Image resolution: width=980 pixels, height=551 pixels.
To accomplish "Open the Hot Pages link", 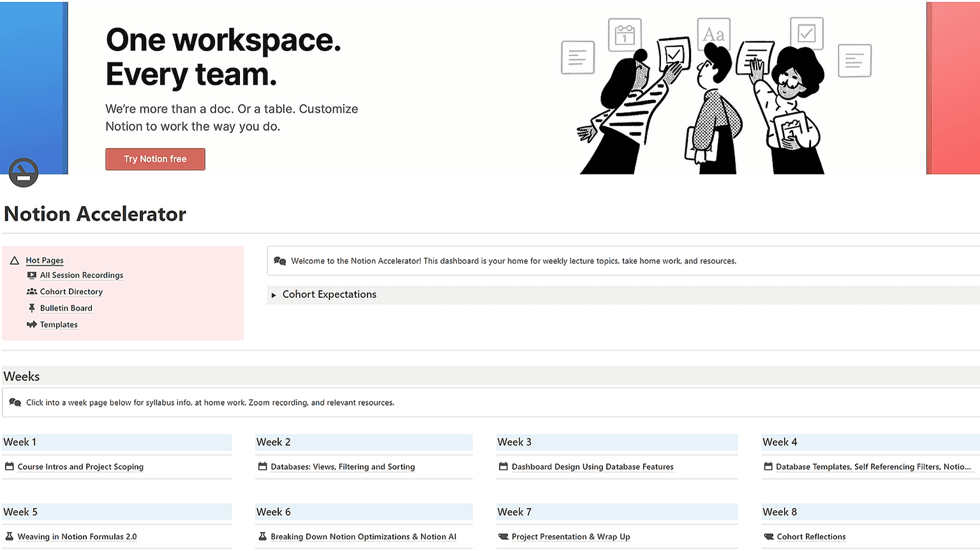I will [x=45, y=260].
